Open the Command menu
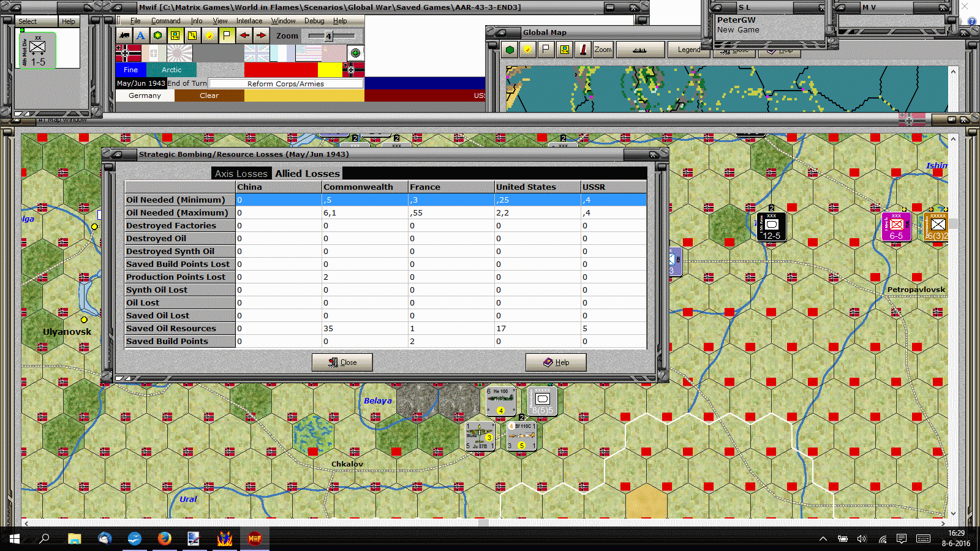Viewport: 980px width, 551px height. (165, 21)
